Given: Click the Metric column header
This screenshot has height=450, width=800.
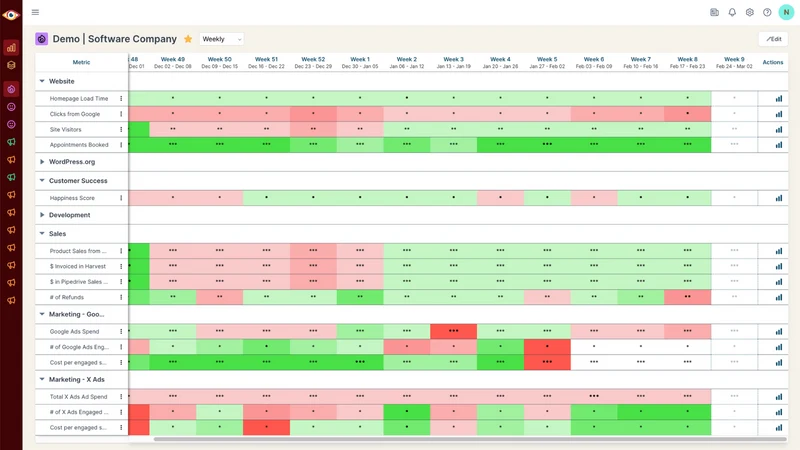Looking at the screenshot, I should point(81,62).
